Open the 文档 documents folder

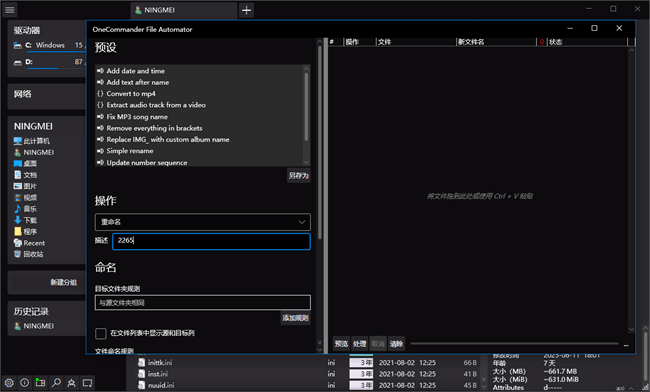[25, 175]
